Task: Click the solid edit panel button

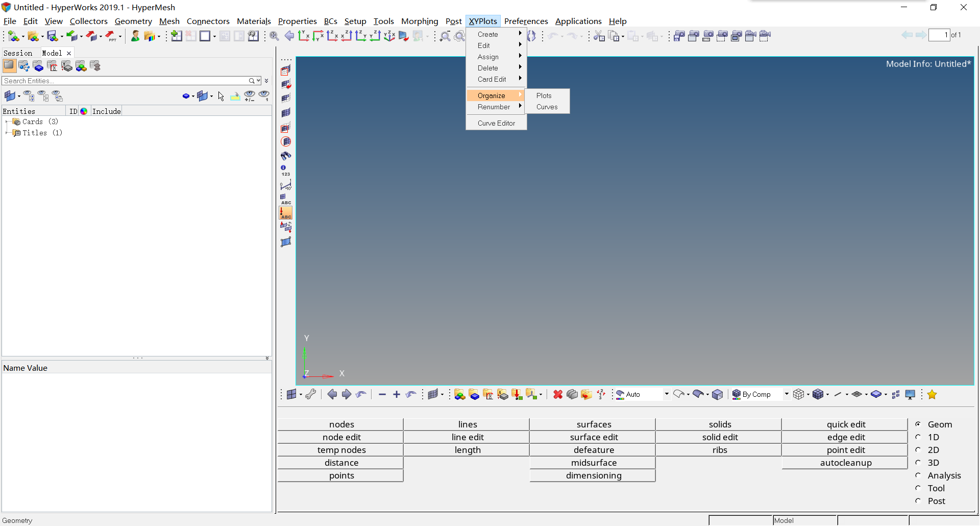Action: [720, 437]
